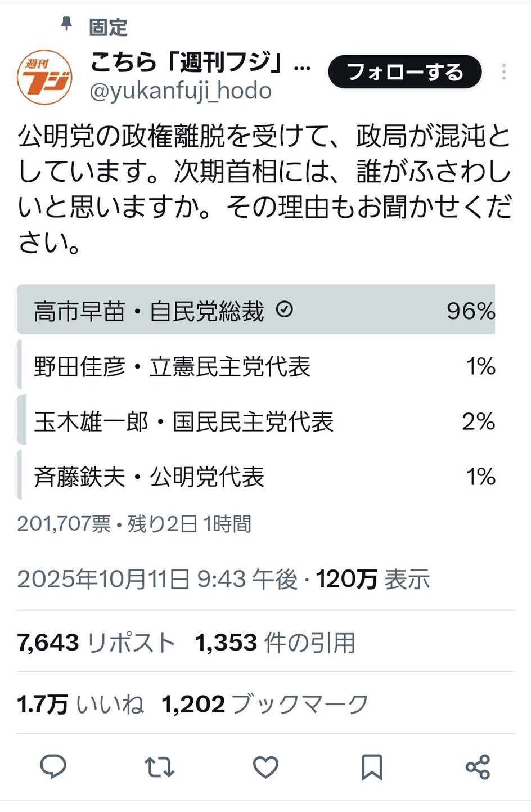531x812 pixels.
Task: Click the reply speech bubble icon
Action: pos(53,767)
